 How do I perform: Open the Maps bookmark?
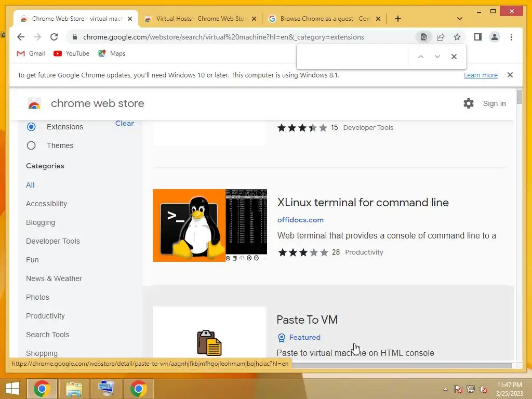[x=112, y=54]
